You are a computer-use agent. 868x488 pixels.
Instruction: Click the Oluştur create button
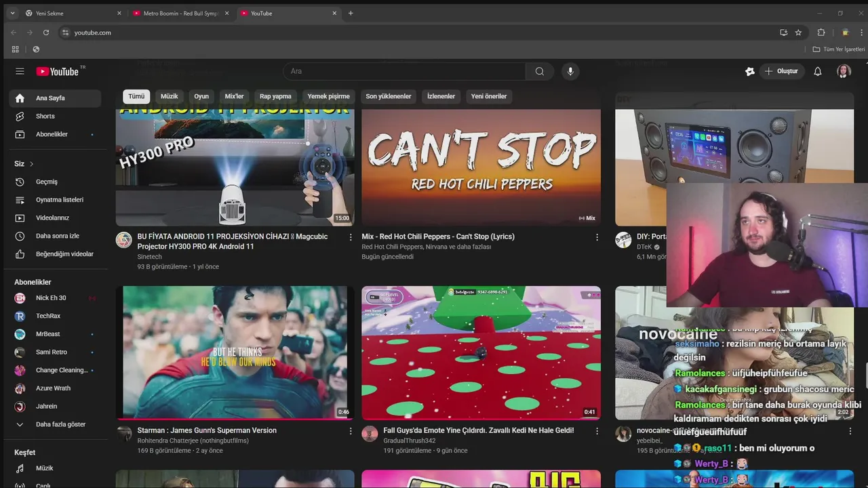[781, 71]
